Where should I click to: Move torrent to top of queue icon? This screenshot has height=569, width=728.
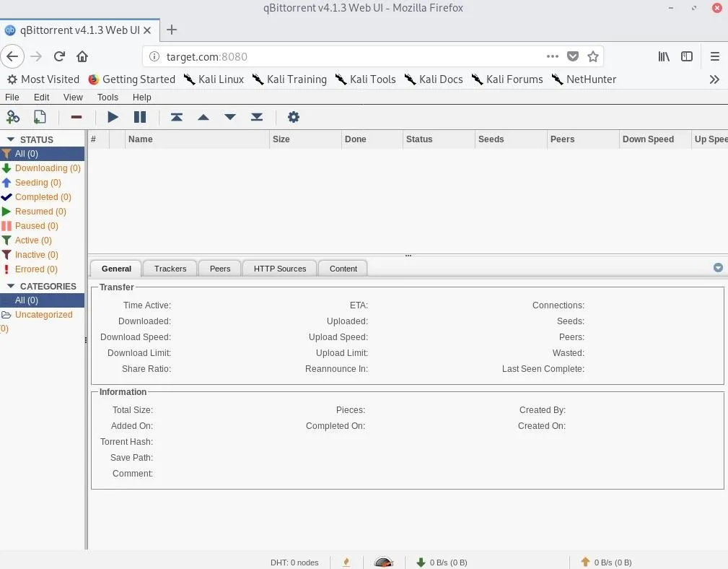[177, 117]
